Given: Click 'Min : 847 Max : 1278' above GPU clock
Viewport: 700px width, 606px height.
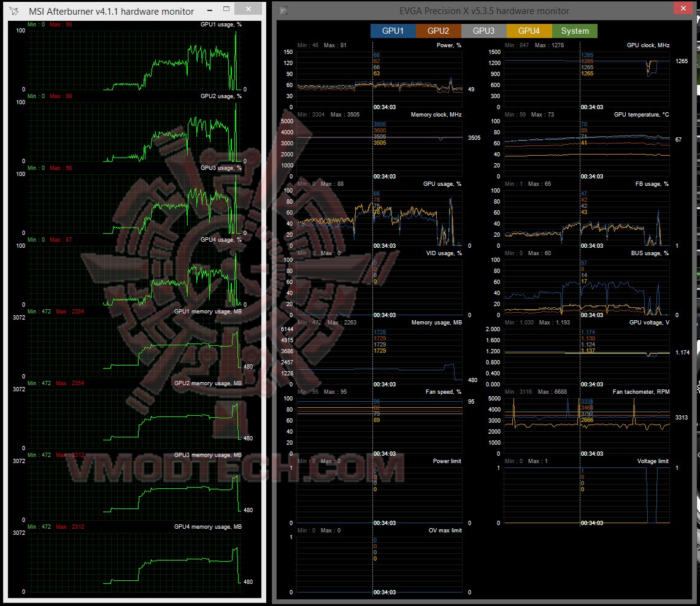Looking at the screenshot, I should [x=534, y=45].
